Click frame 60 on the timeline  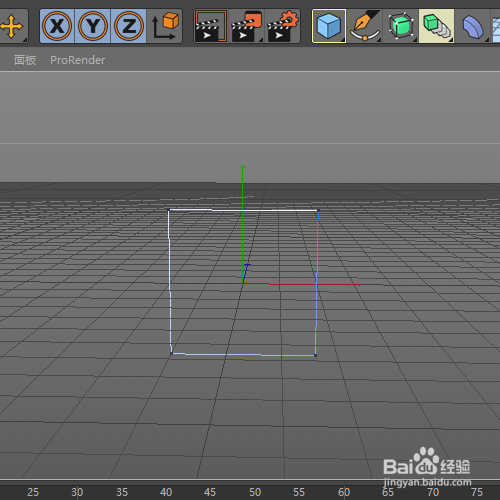(x=344, y=492)
